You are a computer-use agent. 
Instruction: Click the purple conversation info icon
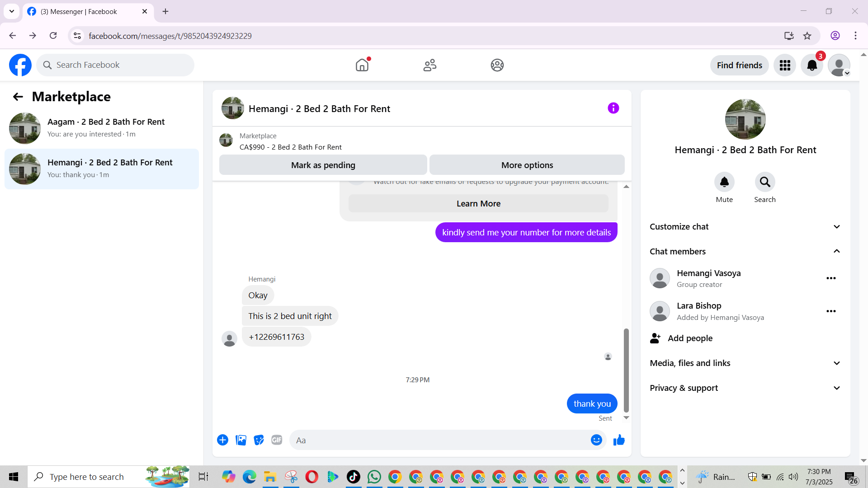point(613,108)
